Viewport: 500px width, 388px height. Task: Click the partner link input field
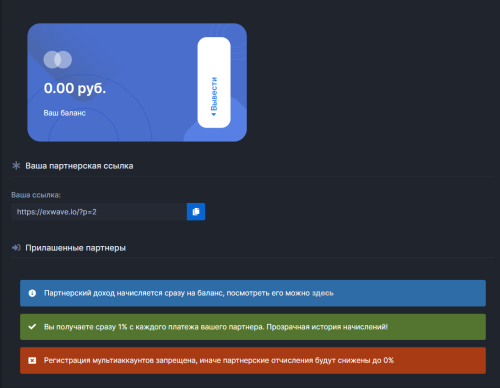(99, 212)
